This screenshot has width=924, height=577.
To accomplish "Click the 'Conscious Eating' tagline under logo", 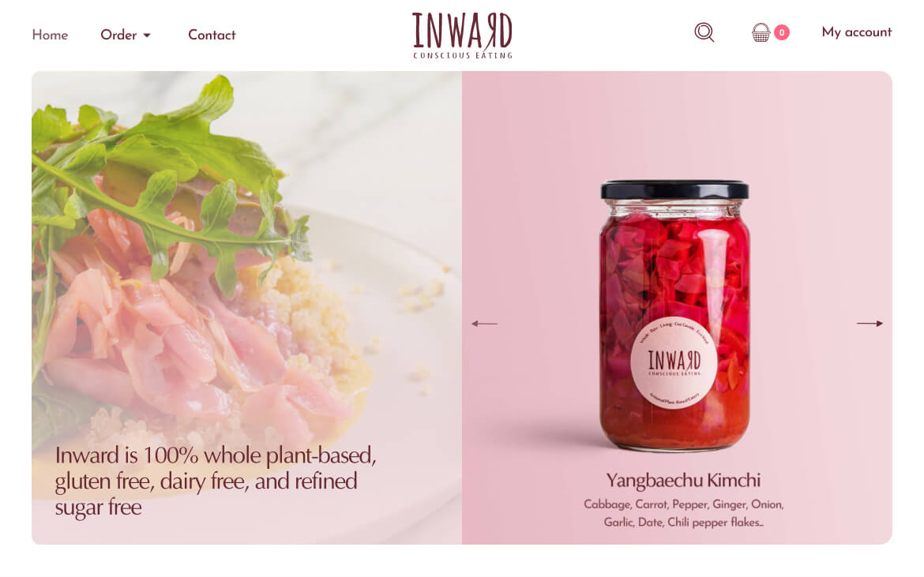I will 463,55.
